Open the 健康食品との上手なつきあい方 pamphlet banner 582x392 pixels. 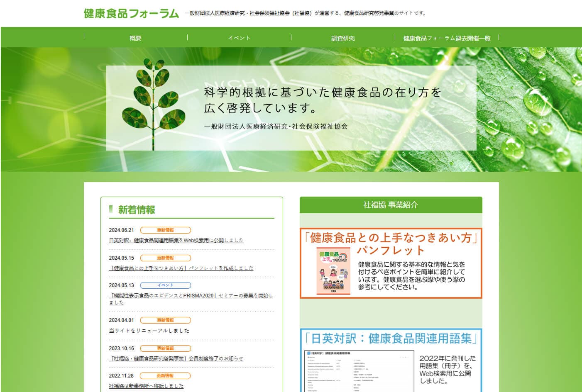[x=391, y=263]
